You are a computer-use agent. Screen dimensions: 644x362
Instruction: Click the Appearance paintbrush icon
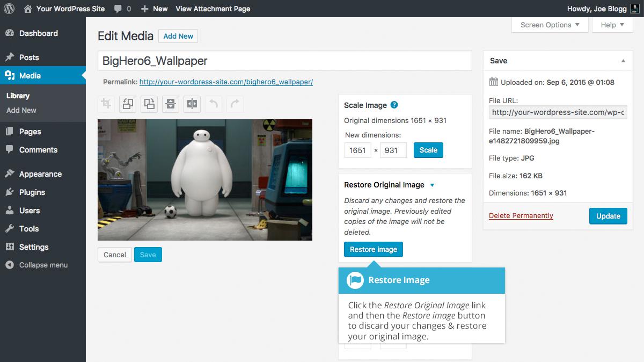coord(10,174)
